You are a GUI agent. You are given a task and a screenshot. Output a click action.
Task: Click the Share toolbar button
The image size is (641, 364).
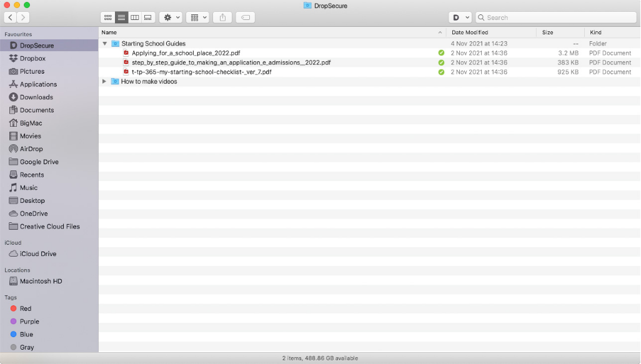click(x=222, y=17)
